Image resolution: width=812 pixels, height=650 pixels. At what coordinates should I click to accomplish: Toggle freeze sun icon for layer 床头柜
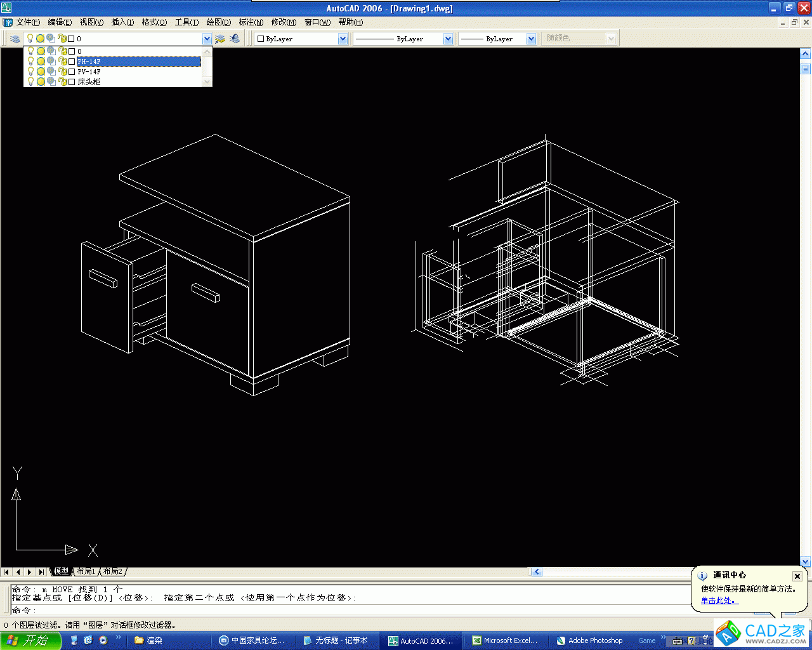point(41,82)
